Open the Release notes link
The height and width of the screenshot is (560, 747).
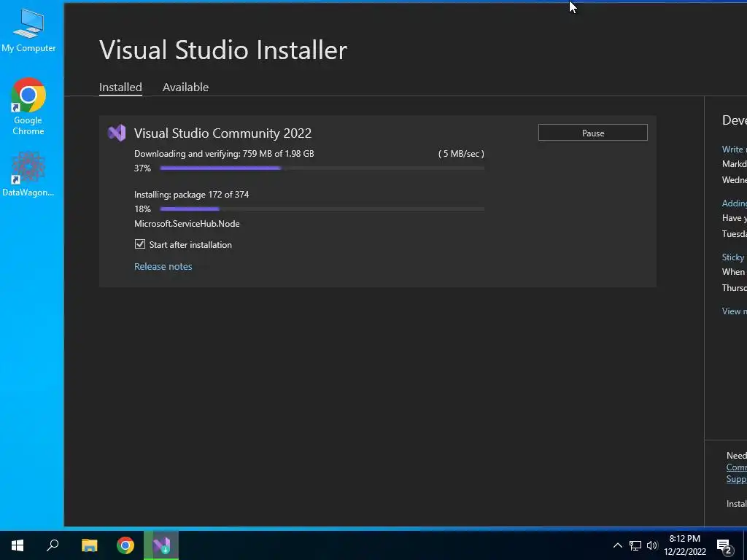(163, 267)
